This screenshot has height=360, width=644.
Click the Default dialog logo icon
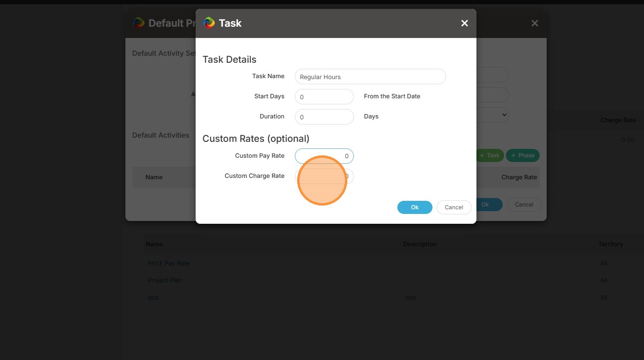tap(139, 23)
